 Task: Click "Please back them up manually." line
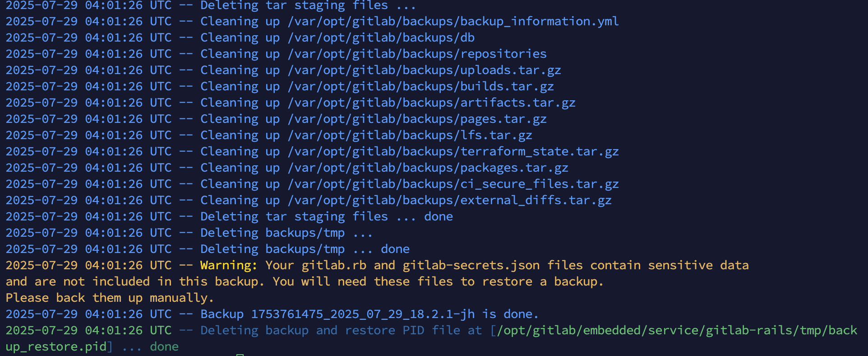coord(110,298)
